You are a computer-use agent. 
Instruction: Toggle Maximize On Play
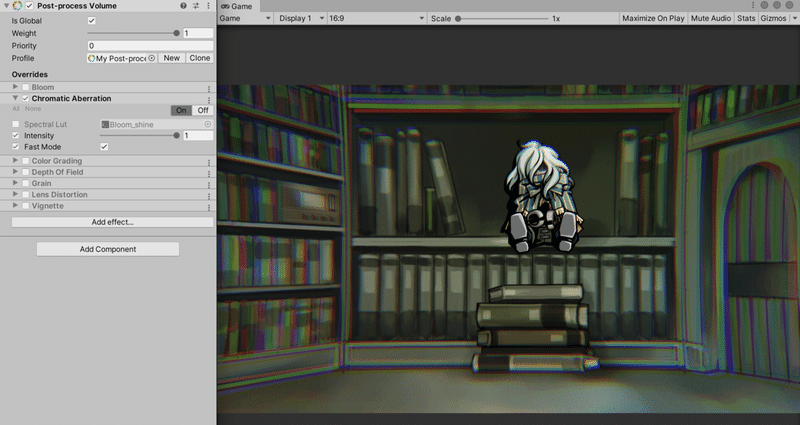point(653,18)
